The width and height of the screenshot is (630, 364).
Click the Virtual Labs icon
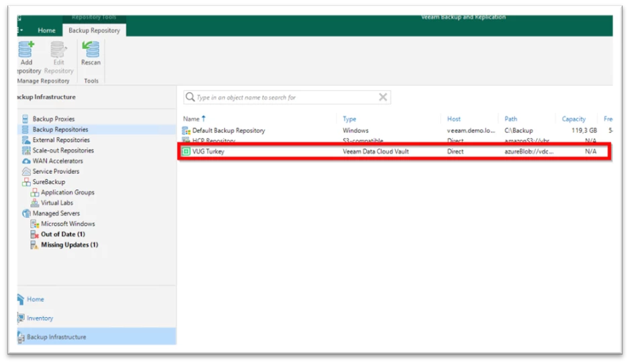coord(35,203)
